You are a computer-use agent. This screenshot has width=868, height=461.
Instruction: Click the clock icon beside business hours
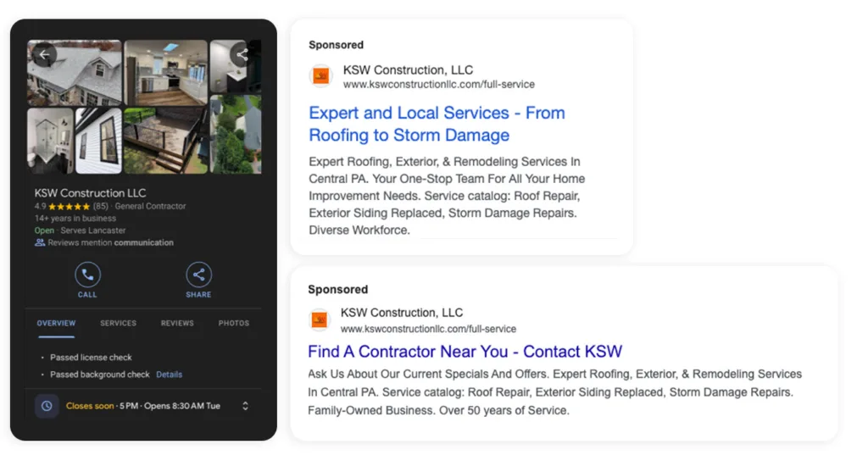click(47, 406)
